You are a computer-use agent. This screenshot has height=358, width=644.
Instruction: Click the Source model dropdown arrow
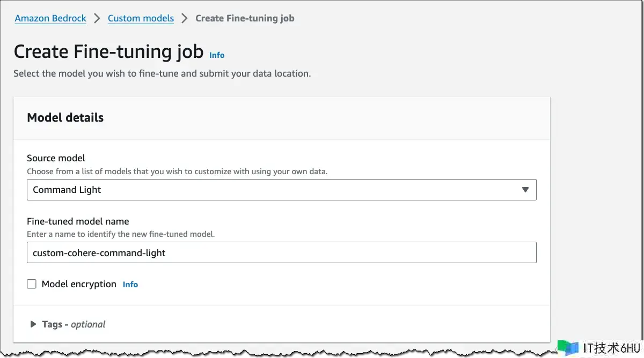pyautogui.click(x=525, y=190)
